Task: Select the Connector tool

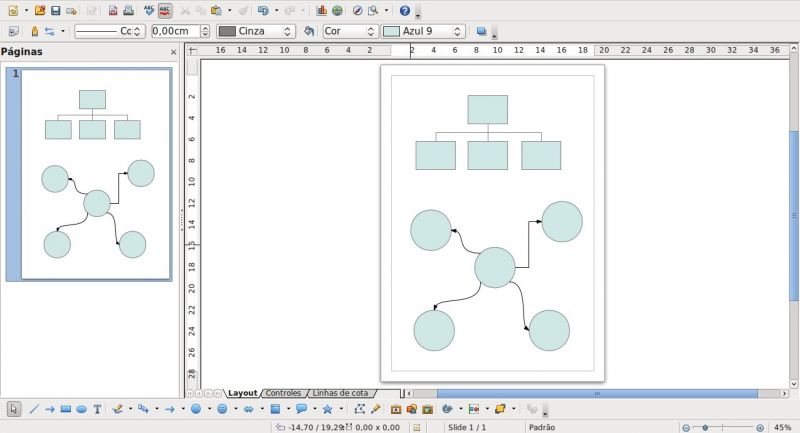Action: pos(143,409)
